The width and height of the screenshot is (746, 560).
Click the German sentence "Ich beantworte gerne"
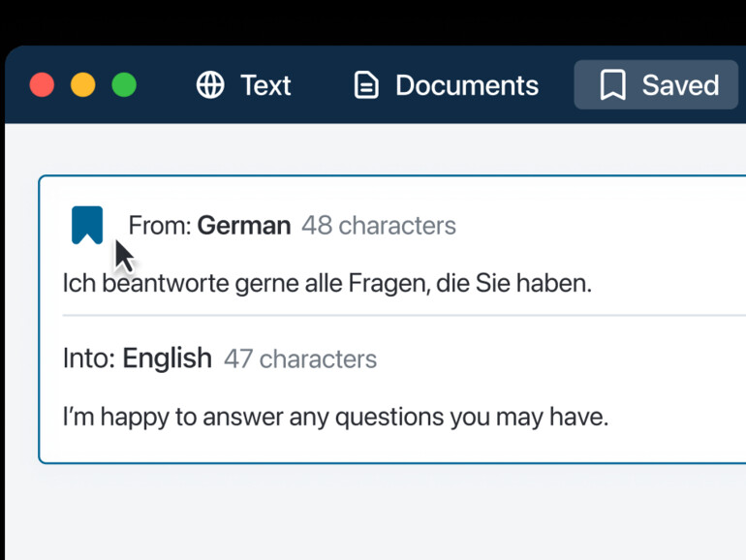tap(326, 285)
